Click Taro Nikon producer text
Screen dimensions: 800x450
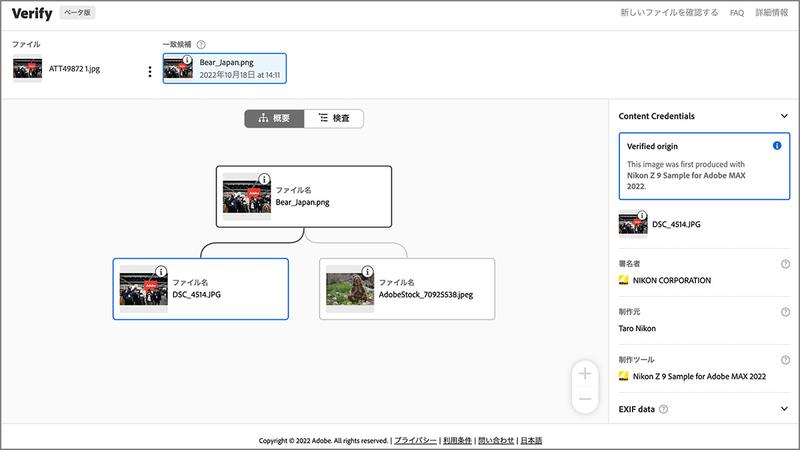tap(637, 329)
